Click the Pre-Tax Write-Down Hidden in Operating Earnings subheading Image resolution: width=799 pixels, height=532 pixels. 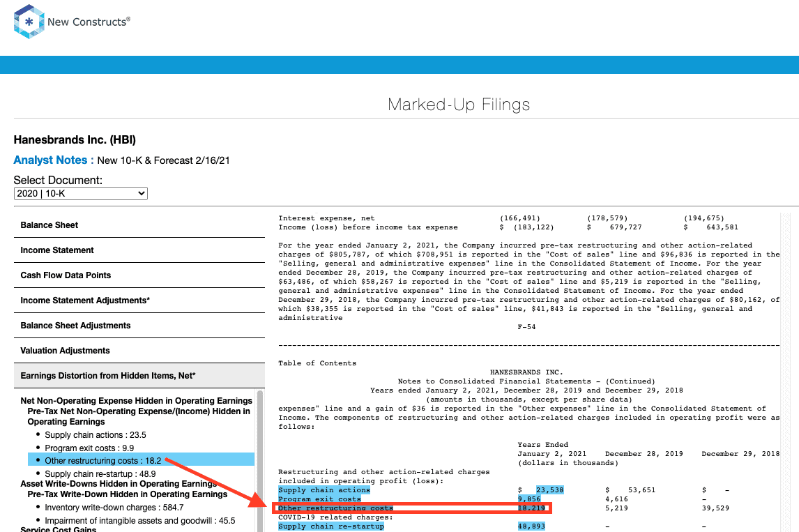pyautogui.click(x=128, y=494)
